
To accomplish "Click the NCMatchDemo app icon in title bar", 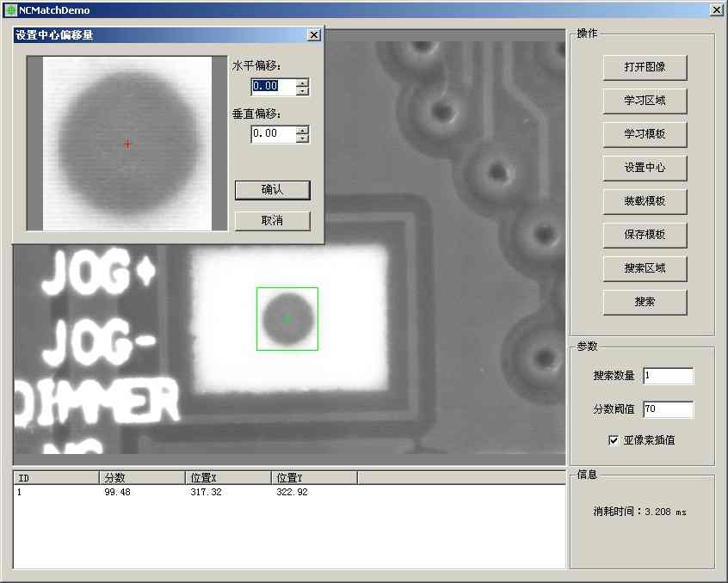I will pyautogui.click(x=10, y=10).
